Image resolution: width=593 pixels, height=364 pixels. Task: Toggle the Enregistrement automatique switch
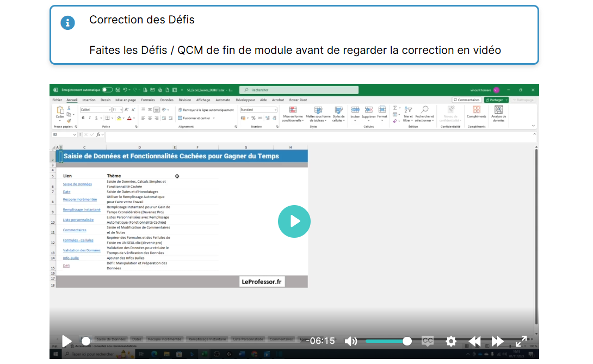(107, 90)
